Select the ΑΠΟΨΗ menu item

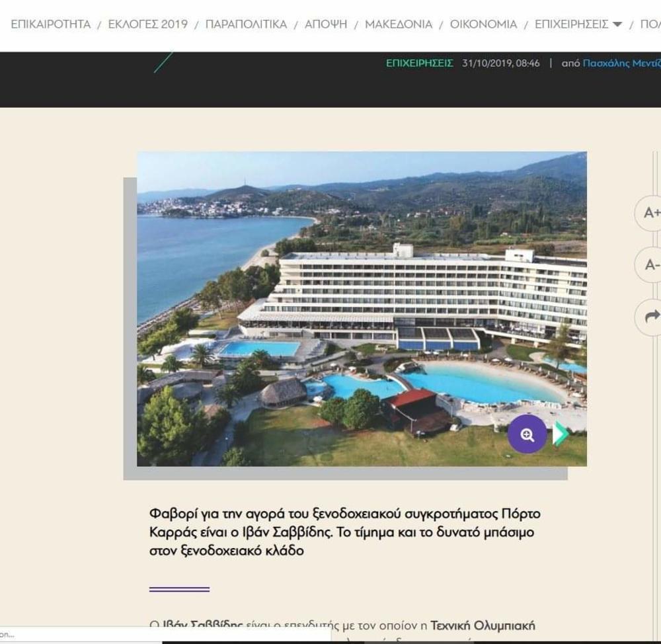point(326,24)
